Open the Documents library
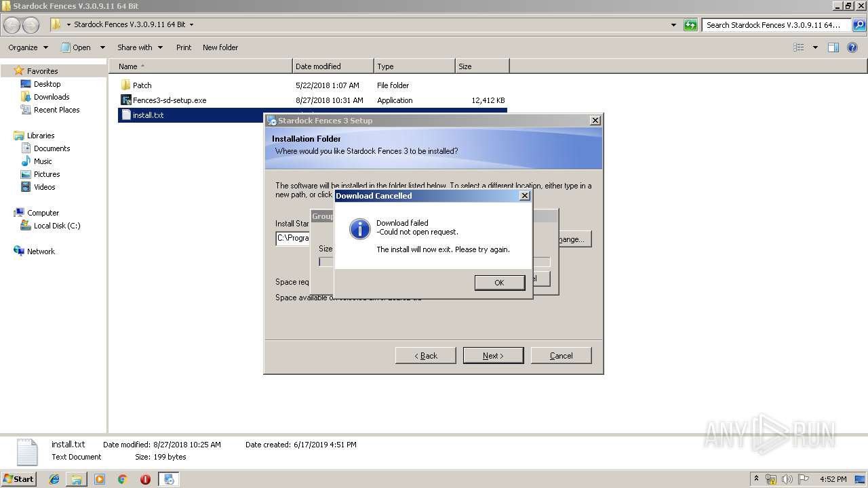Viewport: 868px width, 488px height. (52, 148)
